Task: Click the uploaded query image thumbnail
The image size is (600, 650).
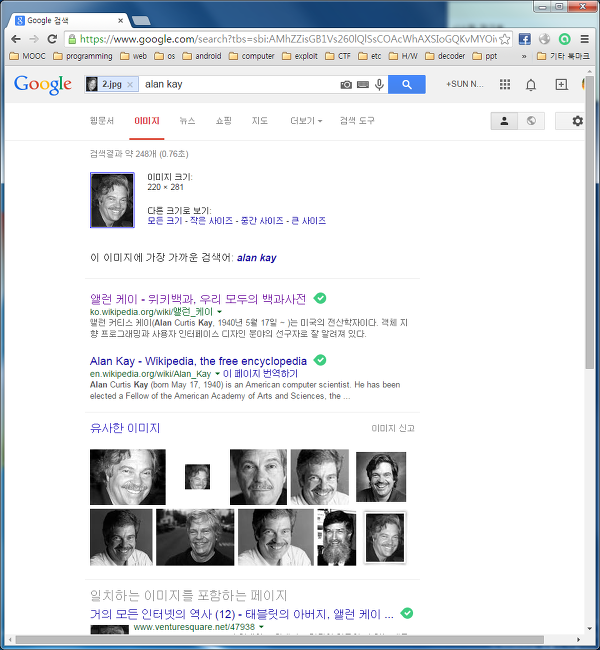Action: 112,200
